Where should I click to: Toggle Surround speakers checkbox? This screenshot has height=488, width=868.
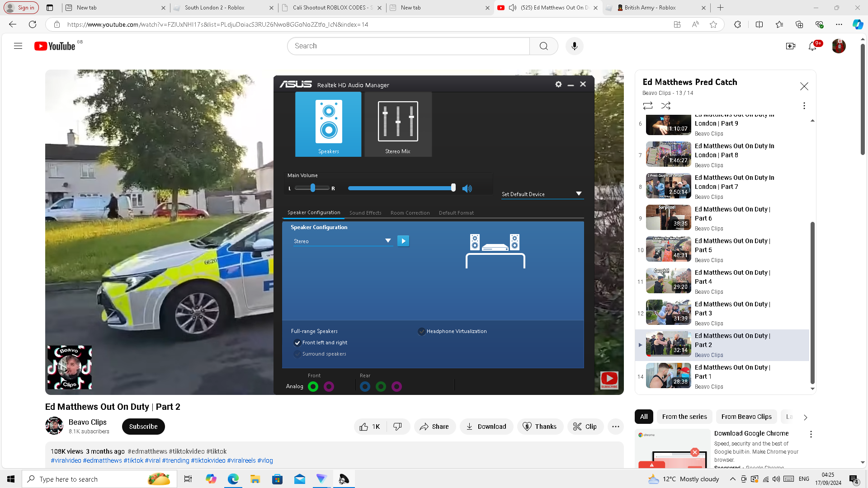297,354
